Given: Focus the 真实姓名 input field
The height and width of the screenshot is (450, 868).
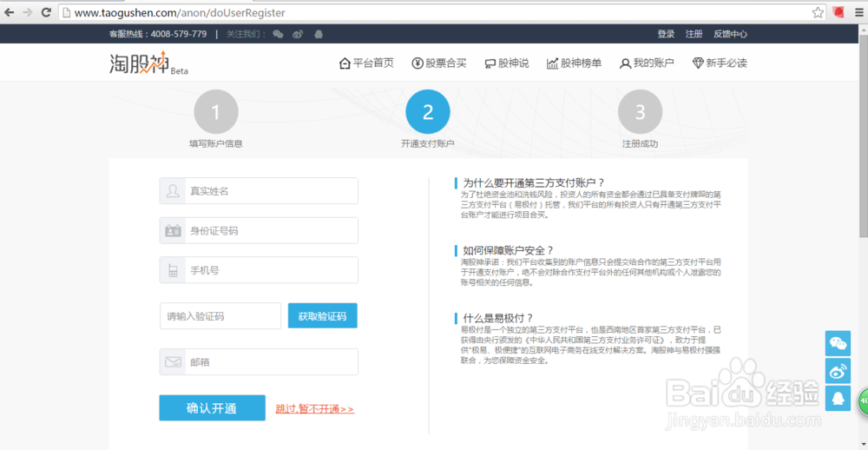Looking at the screenshot, I should coord(259,191).
